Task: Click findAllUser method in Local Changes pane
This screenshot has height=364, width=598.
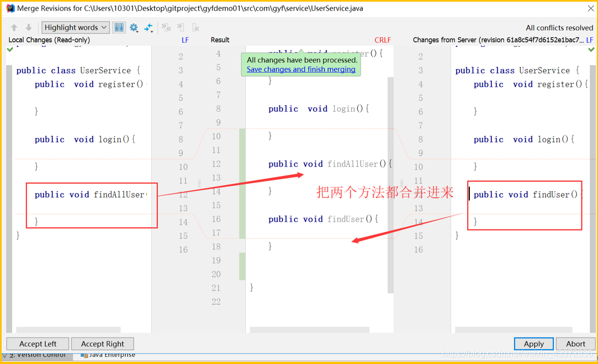Action: (91, 195)
